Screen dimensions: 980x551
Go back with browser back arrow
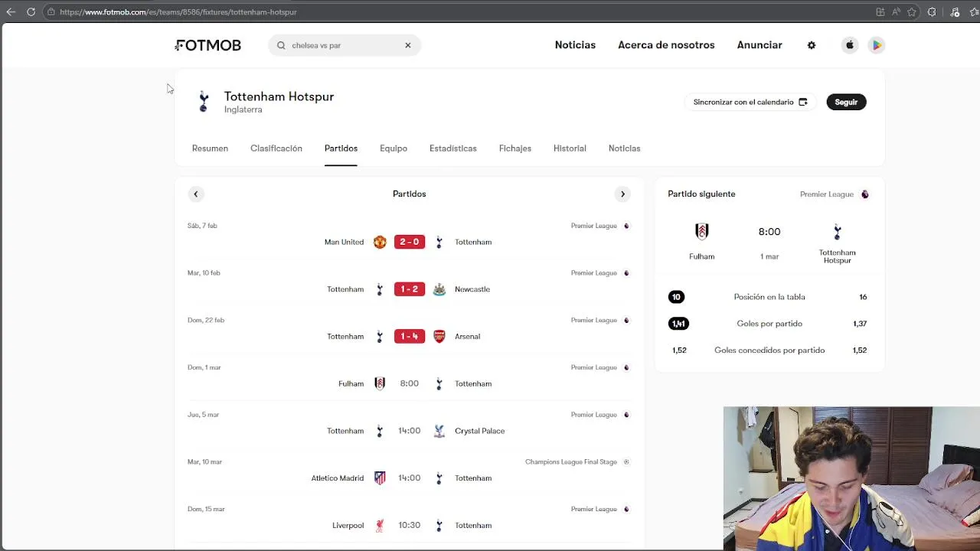point(11,12)
